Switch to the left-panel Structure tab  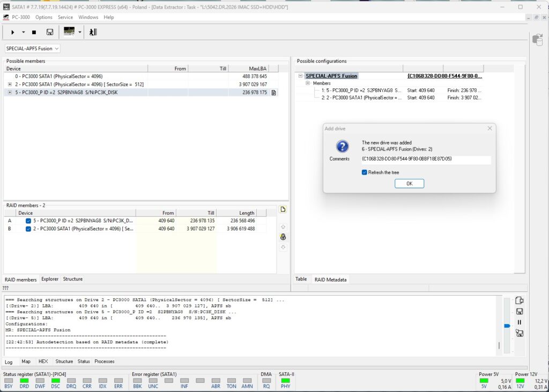tap(73, 279)
